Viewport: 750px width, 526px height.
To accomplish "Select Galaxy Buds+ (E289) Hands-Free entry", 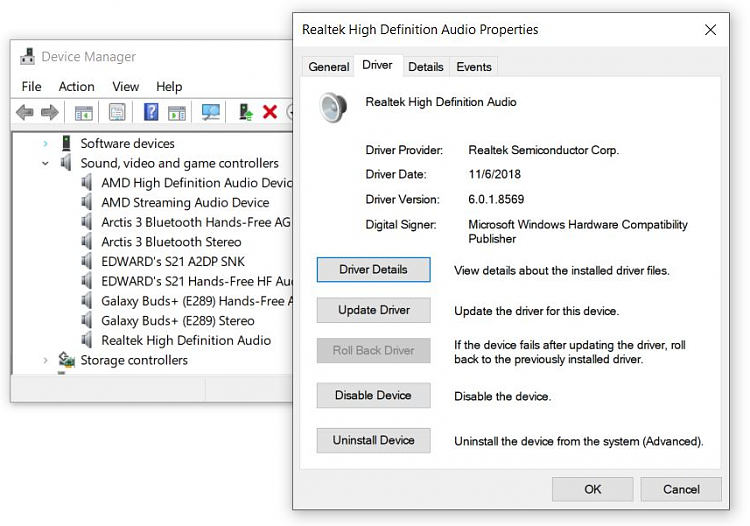I will tap(197, 301).
